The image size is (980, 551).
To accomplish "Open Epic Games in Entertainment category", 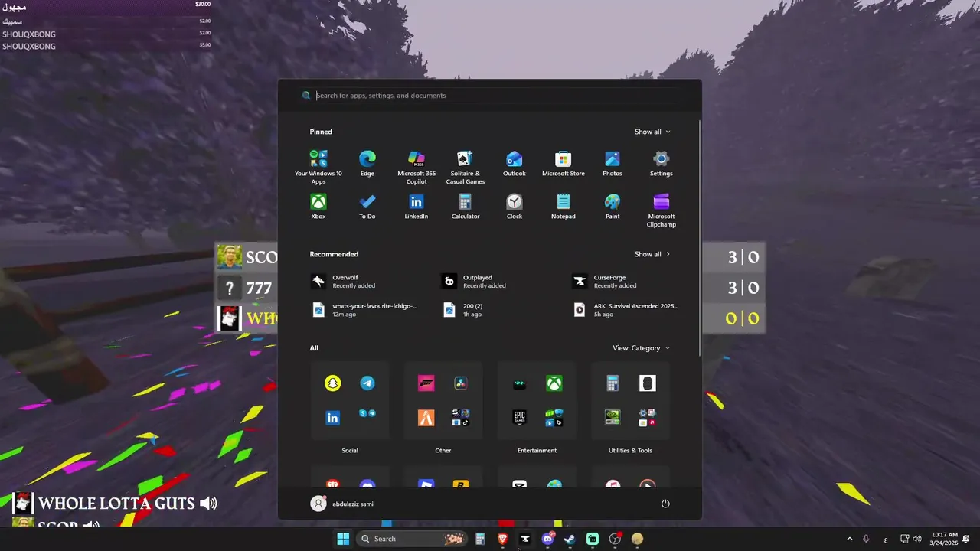I will click(519, 418).
